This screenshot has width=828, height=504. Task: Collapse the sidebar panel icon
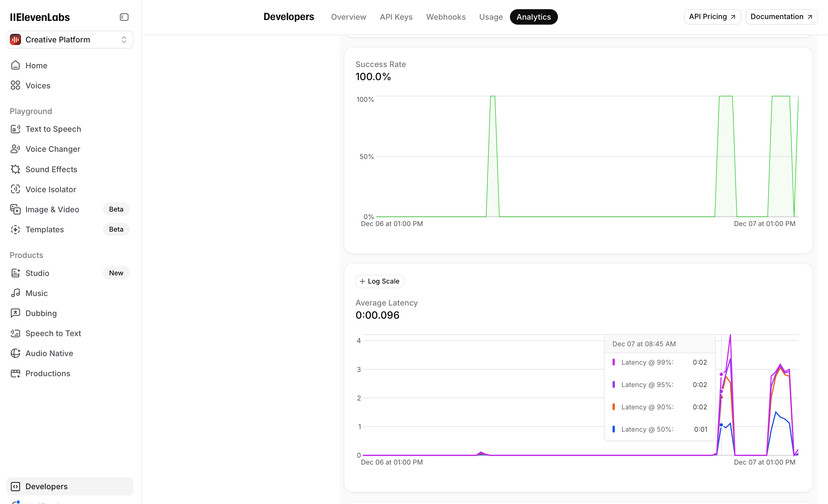[124, 17]
